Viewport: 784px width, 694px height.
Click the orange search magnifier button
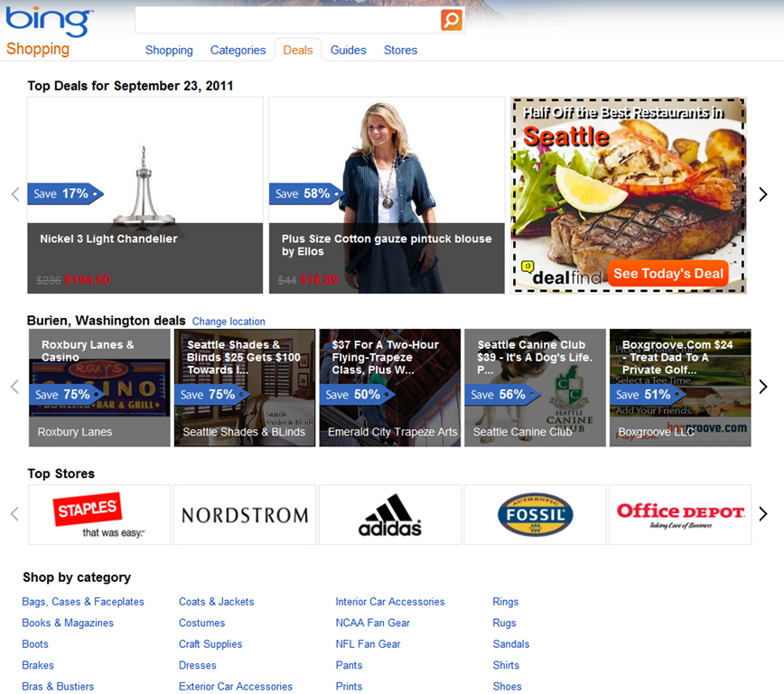coord(451,20)
